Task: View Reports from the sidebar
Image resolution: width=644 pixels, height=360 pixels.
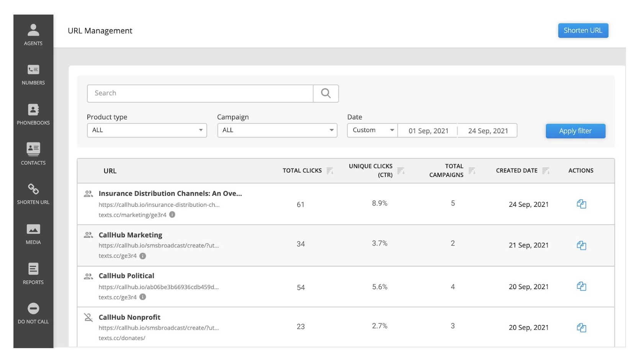Action: point(33,274)
